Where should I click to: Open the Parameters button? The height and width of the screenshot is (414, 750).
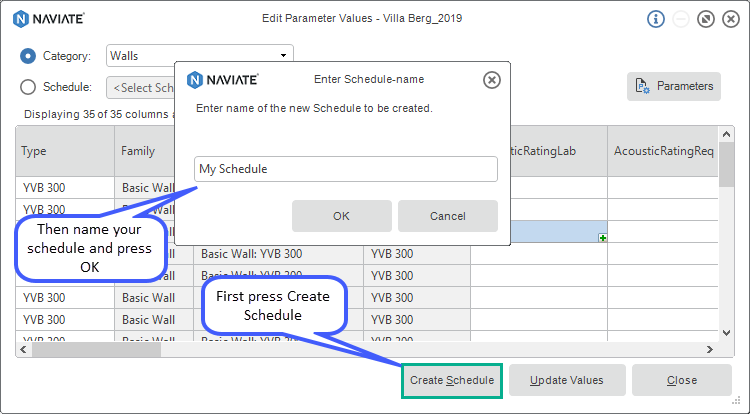[x=673, y=86]
